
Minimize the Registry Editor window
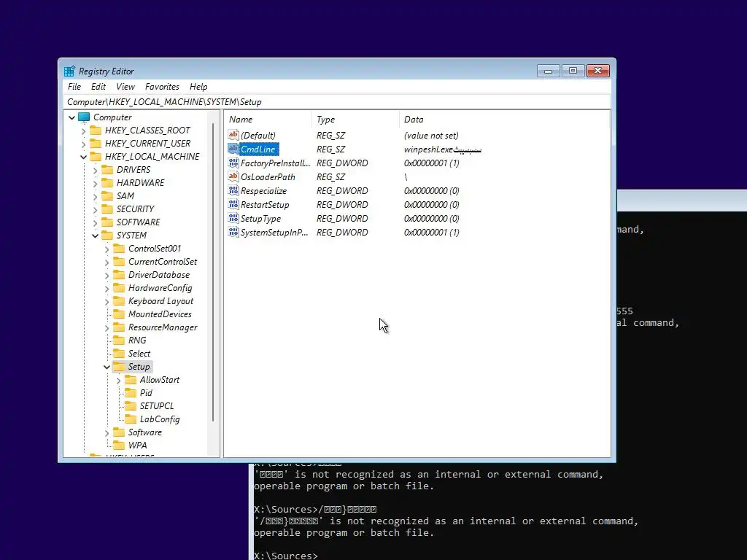tap(549, 71)
